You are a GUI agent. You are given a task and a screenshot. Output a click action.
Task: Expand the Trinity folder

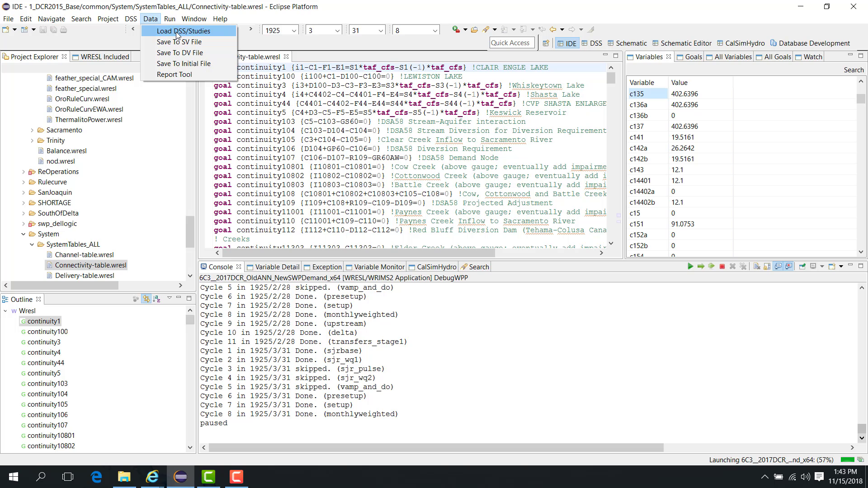32,141
